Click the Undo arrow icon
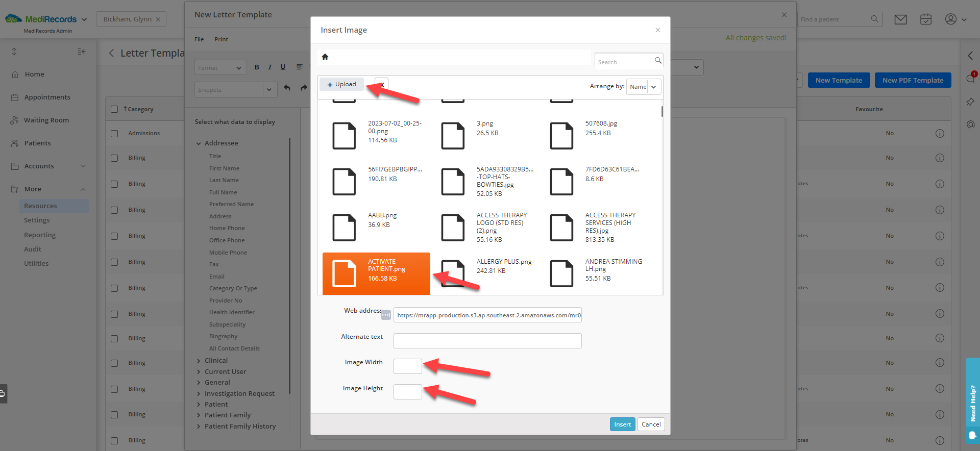 [287, 88]
